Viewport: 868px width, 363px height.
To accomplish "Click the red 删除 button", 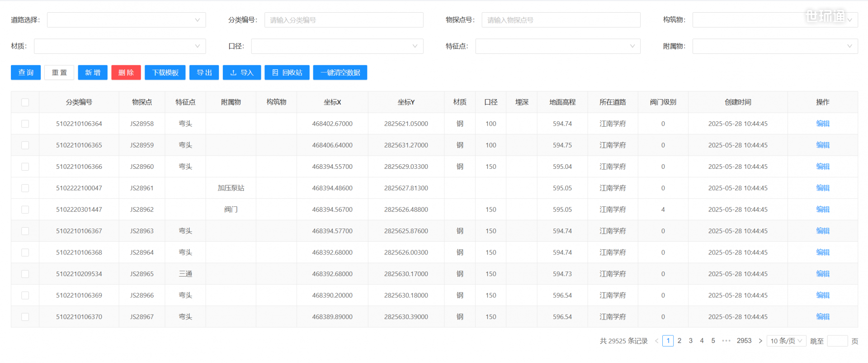I will pos(126,72).
